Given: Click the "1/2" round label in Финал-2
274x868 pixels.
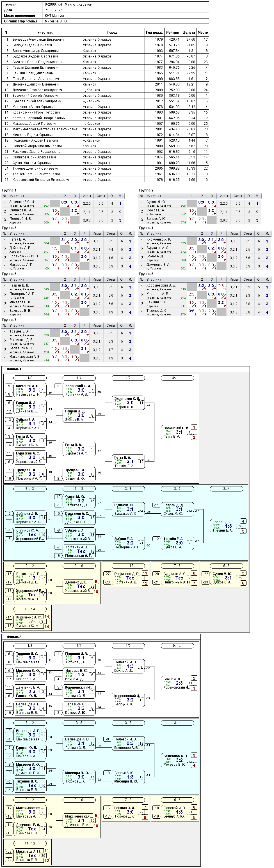Looking at the screenshot, I should (128, 646).
